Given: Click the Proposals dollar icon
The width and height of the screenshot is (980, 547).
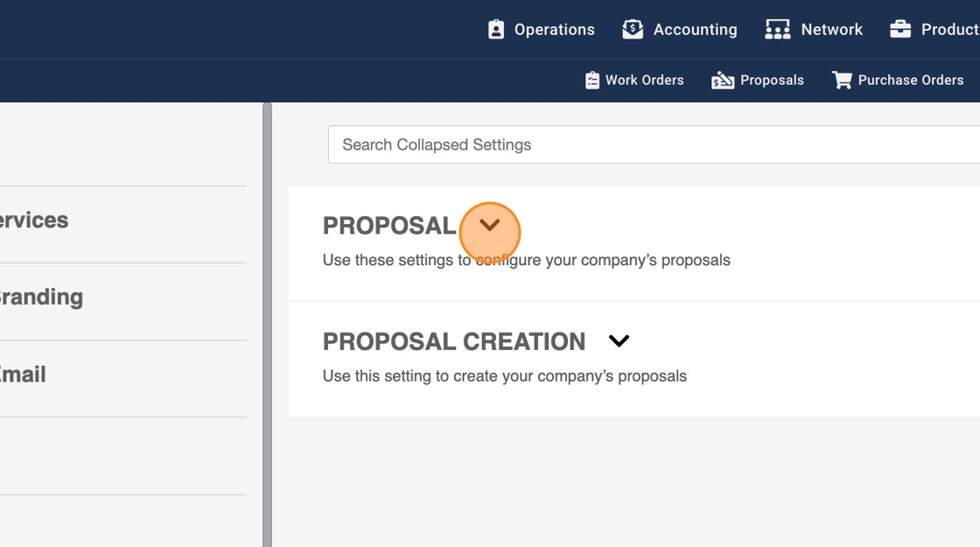Looking at the screenshot, I should click(x=723, y=81).
